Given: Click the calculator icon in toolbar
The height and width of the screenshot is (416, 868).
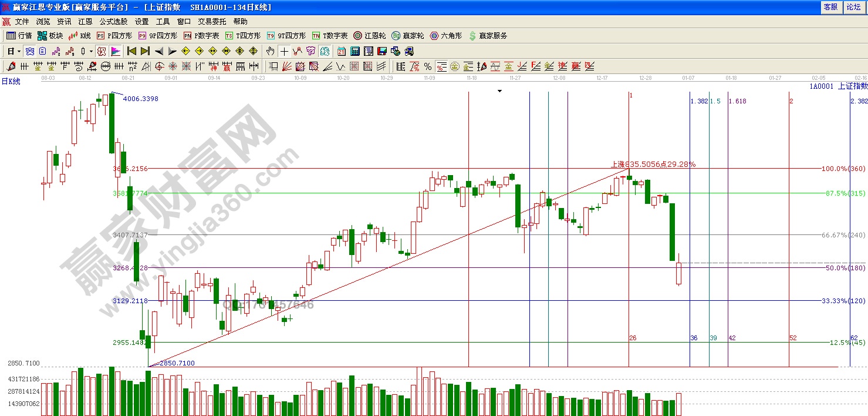Looking at the screenshot, I should (354, 51).
